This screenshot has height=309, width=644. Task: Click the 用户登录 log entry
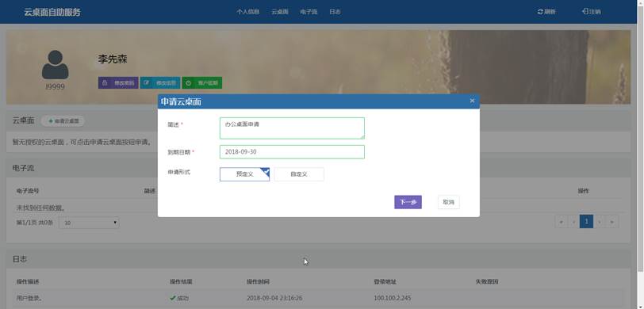(x=29, y=298)
